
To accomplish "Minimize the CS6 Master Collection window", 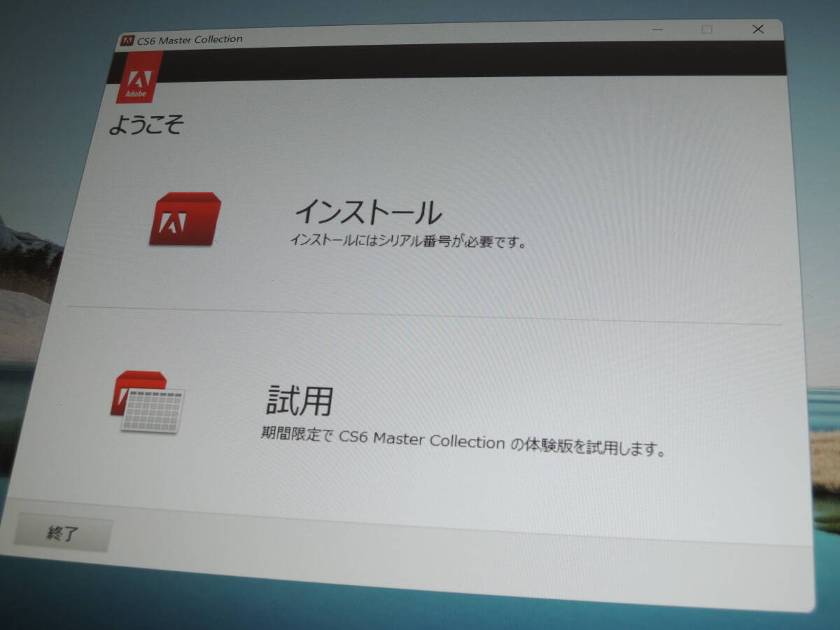I will pyautogui.click(x=657, y=29).
